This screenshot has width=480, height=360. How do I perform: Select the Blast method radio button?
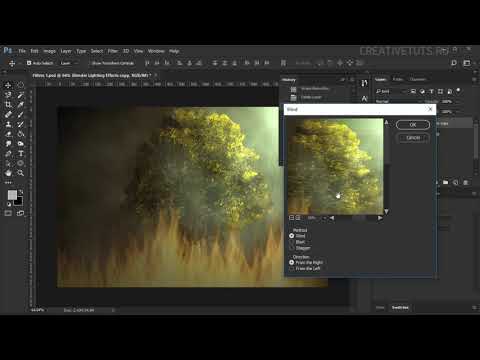coord(292,242)
